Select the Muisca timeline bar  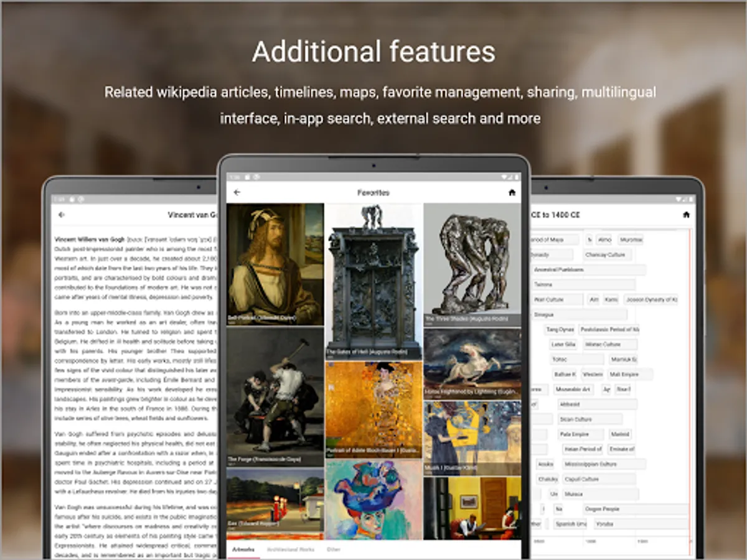click(599, 493)
